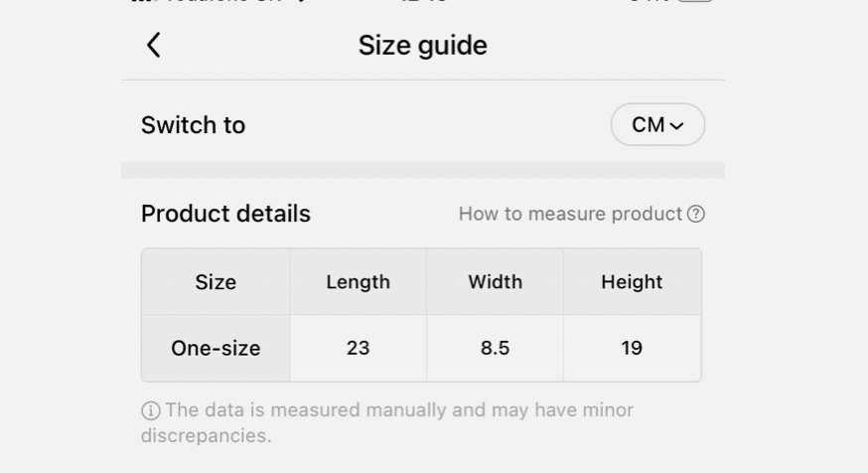Viewport: 868px width, 473px height.
Task: Go back using the left chevron arrow
Action: point(154,45)
